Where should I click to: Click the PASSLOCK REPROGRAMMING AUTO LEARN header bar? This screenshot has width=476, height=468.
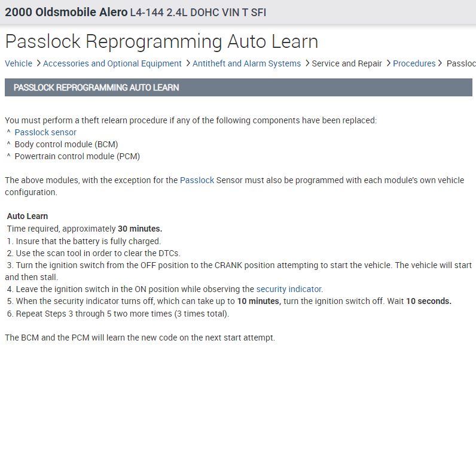tap(239, 87)
